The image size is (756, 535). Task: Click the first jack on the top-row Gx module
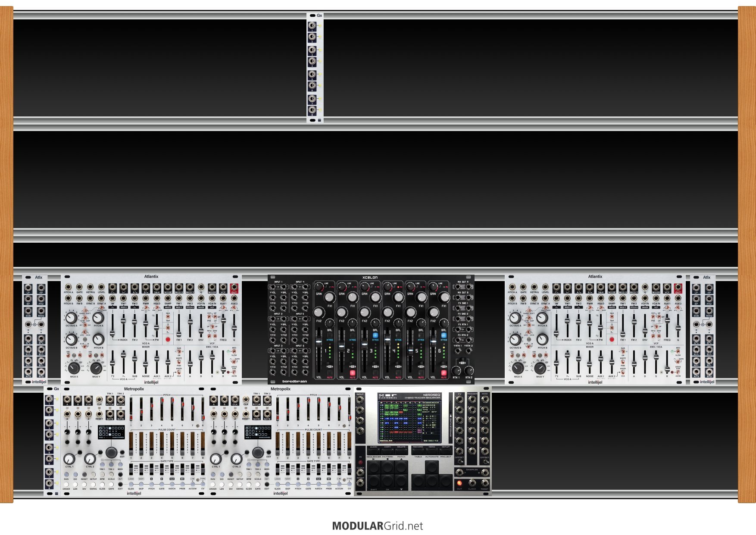click(x=312, y=26)
